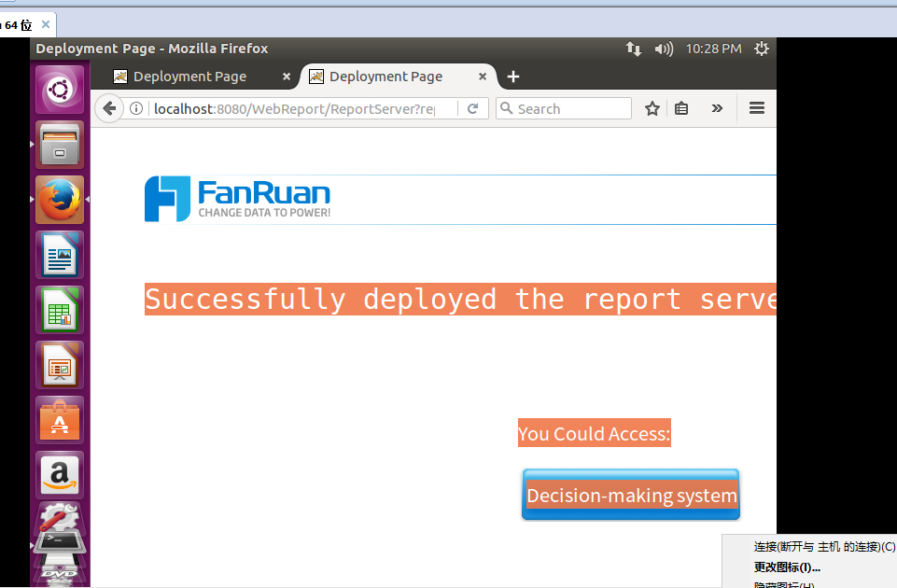This screenshot has height=588, width=897.
Task: Open the Terminal launcher icon
Action: coord(60,542)
